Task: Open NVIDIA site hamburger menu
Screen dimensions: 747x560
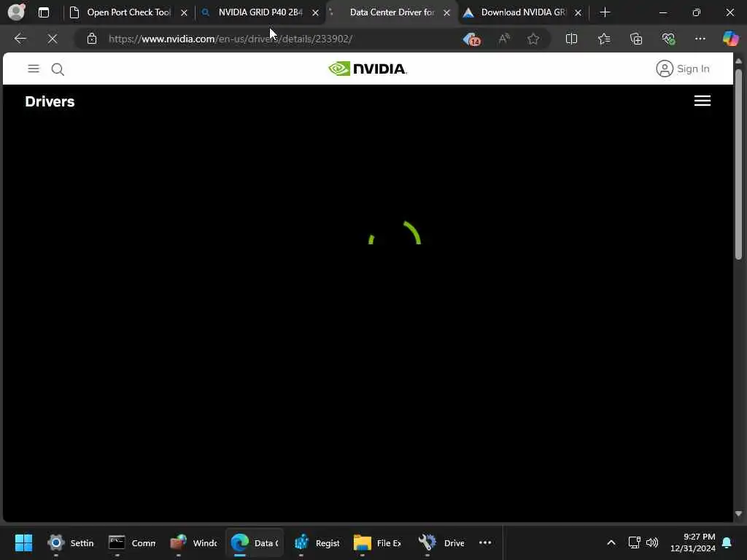Action: 34,69
